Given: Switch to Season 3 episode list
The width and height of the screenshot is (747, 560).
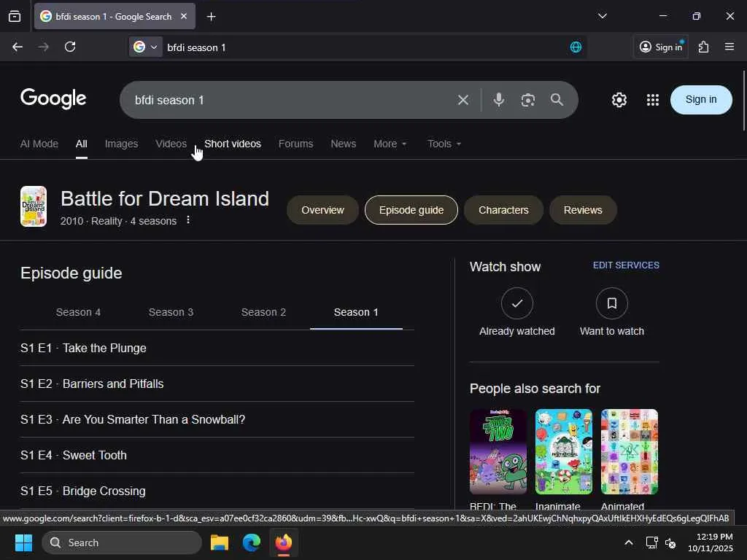Looking at the screenshot, I should click(171, 312).
